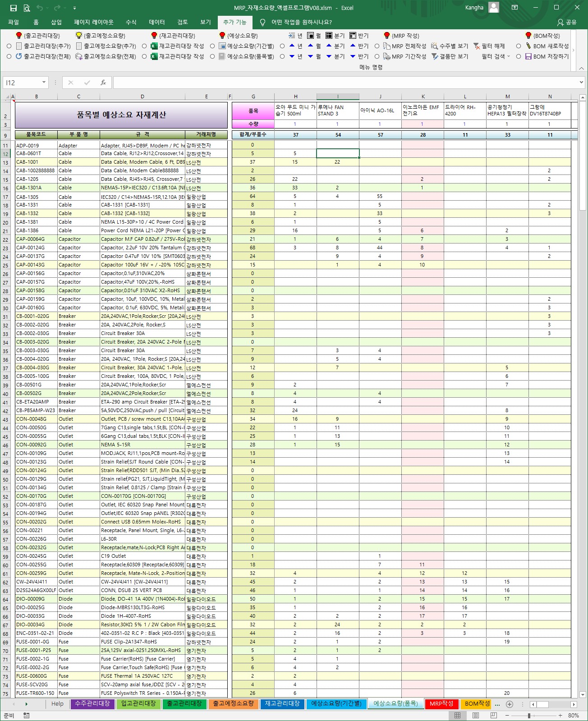The image size is (588, 721).
Task: Select the radio button beside BOM 새로작성
Action: pos(519,46)
